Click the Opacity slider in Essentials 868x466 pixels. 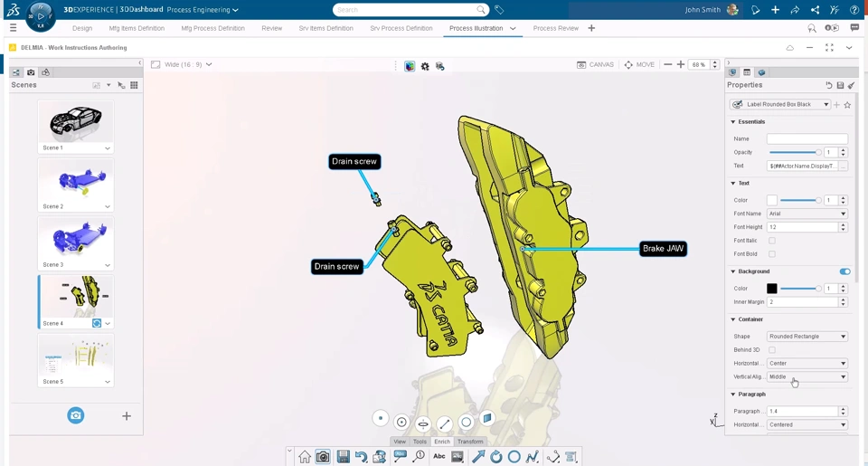[795, 152]
